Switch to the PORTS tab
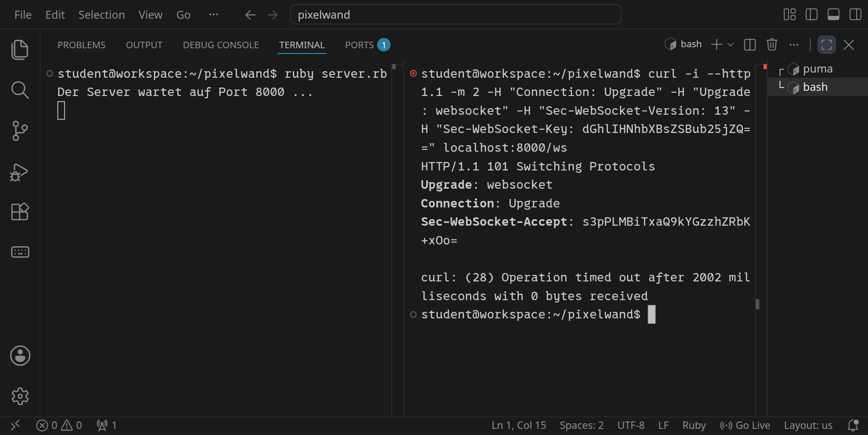 tap(367, 45)
